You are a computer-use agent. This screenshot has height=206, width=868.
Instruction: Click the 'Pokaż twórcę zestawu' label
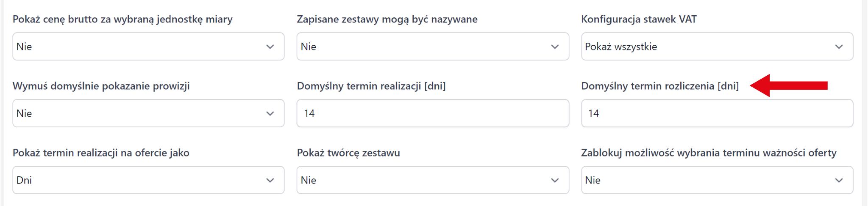click(348, 153)
